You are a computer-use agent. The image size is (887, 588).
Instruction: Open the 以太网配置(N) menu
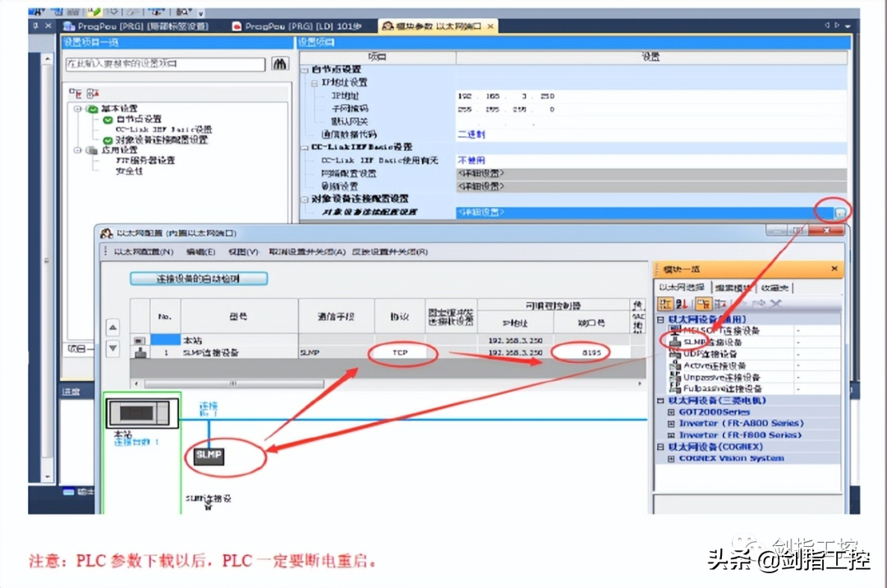(x=144, y=252)
